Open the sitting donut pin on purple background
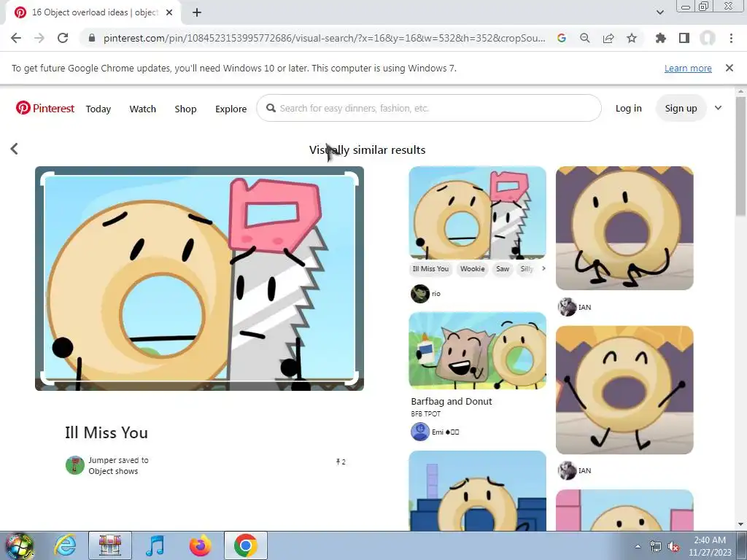Image resolution: width=747 pixels, height=560 pixels. [x=624, y=227]
